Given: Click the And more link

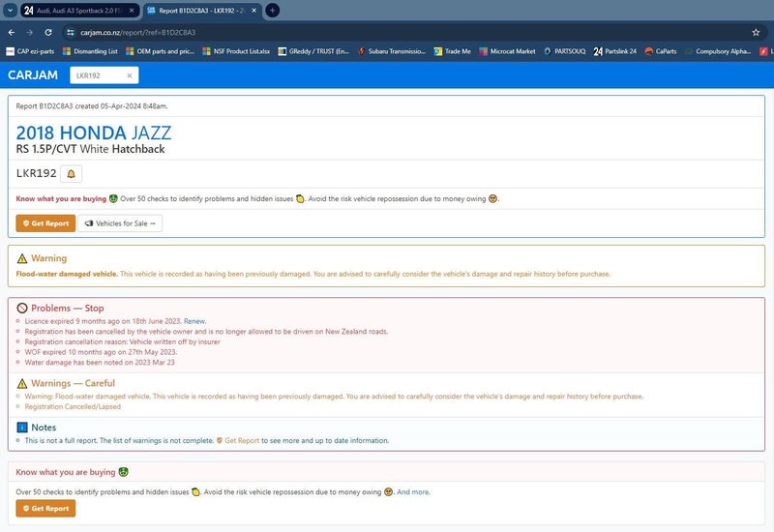Looking at the screenshot, I should (413, 491).
